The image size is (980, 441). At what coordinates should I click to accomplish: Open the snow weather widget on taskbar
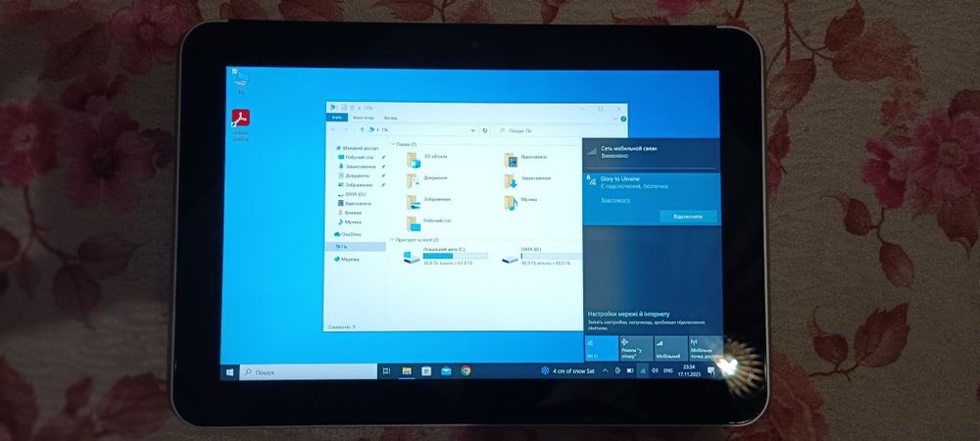coord(567,371)
